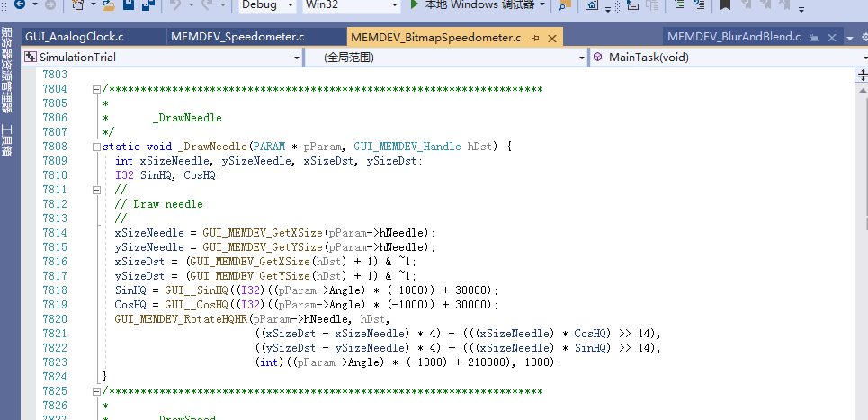
Task: Click GUI__CosHQ call on line 7819
Action: point(196,305)
